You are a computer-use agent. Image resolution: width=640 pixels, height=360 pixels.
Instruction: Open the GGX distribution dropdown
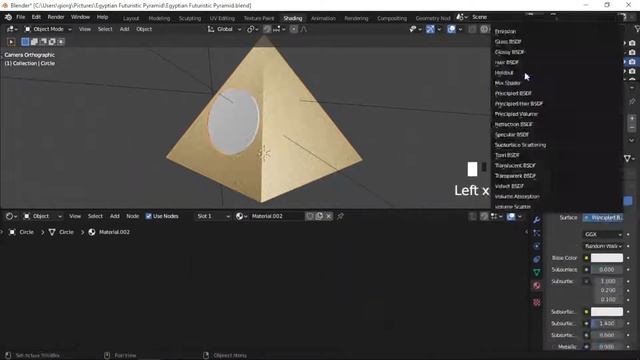click(603, 234)
